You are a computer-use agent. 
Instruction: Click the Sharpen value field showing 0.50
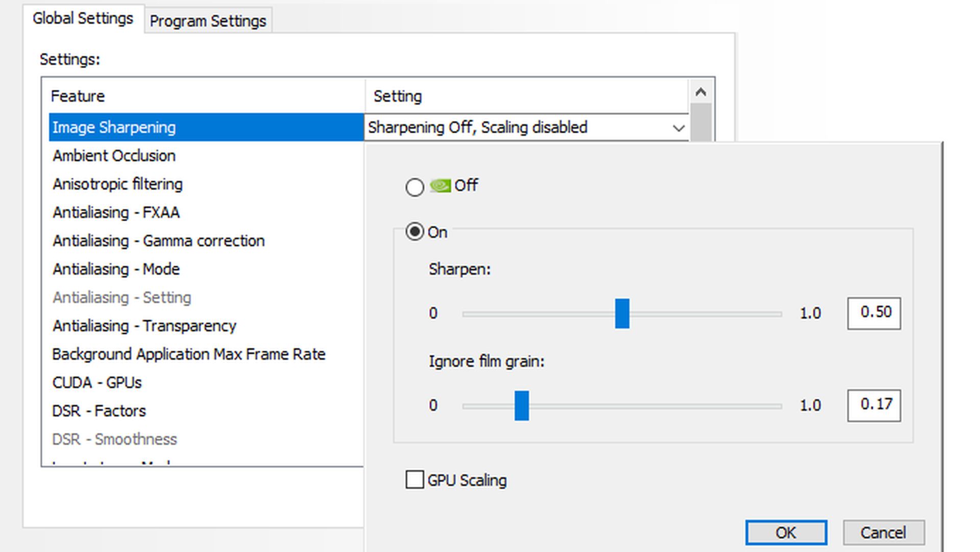pos(874,313)
